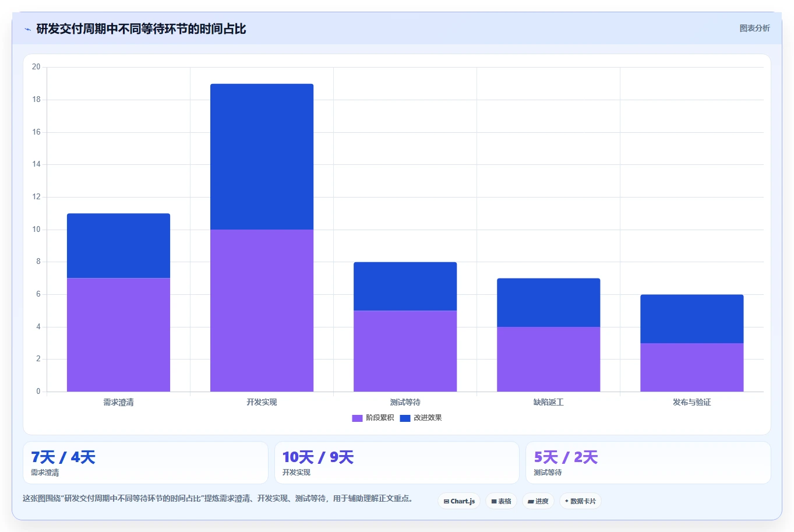Select the Chart.js tag chip
This screenshot has height=532, width=794.
point(459,501)
